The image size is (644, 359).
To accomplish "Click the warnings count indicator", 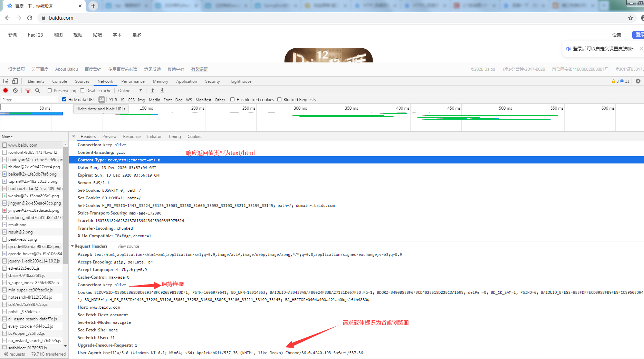I will coord(615,81).
